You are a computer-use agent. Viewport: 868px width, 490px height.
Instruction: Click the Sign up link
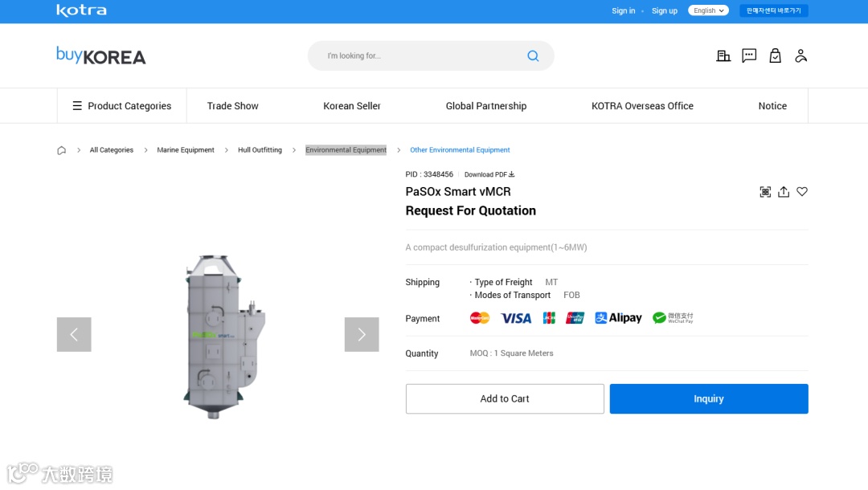665,10
